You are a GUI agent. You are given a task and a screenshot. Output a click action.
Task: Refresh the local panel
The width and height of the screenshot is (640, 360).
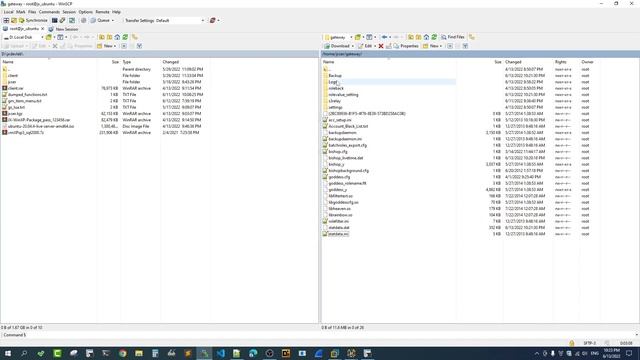point(125,37)
